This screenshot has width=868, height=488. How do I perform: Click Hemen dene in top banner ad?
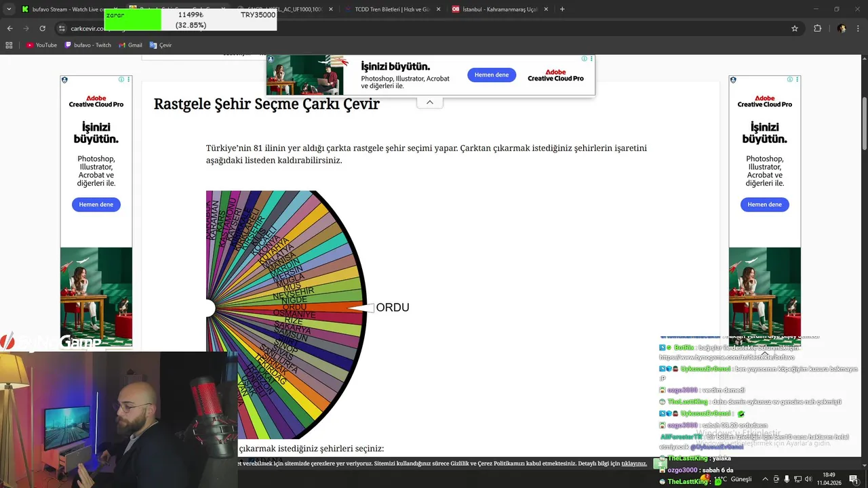492,75
